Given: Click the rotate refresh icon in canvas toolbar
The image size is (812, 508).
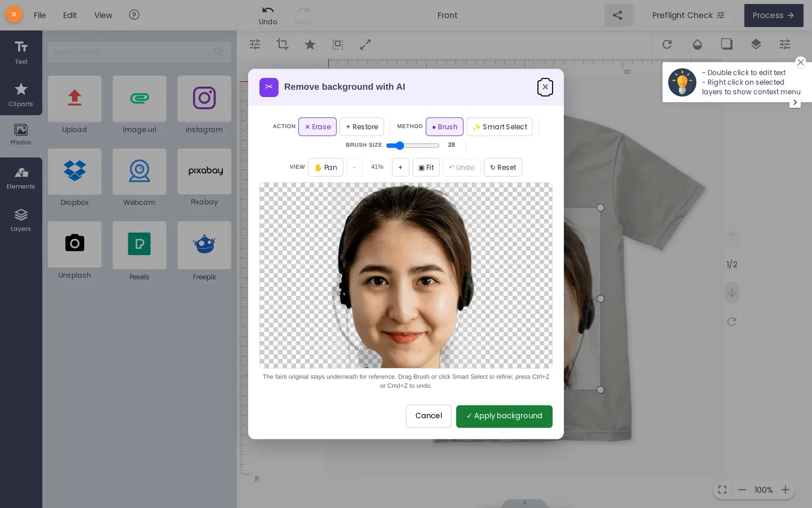Looking at the screenshot, I should tap(667, 45).
